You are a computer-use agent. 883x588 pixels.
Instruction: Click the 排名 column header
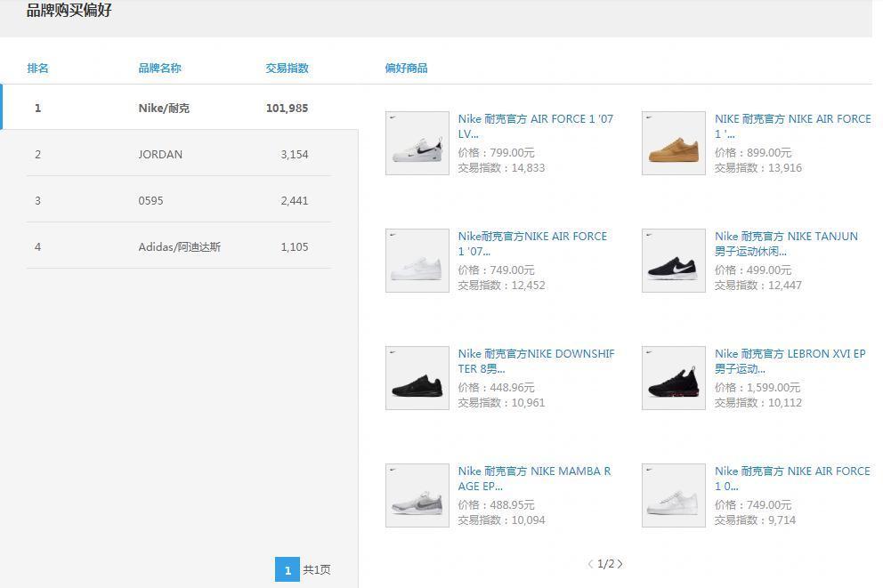37,68
